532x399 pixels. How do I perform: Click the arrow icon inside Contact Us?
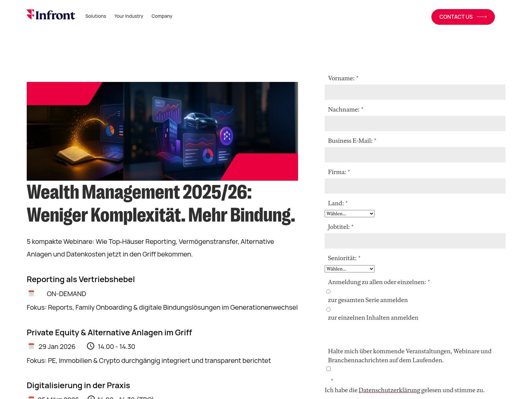[482, 16]
